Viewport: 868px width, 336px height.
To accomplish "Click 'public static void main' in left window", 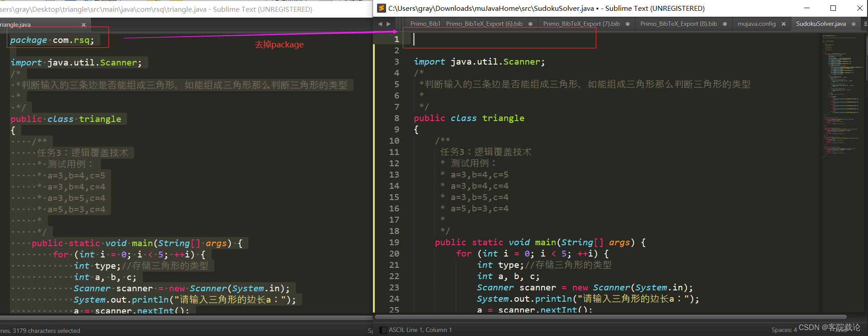I will coord(93,243).
